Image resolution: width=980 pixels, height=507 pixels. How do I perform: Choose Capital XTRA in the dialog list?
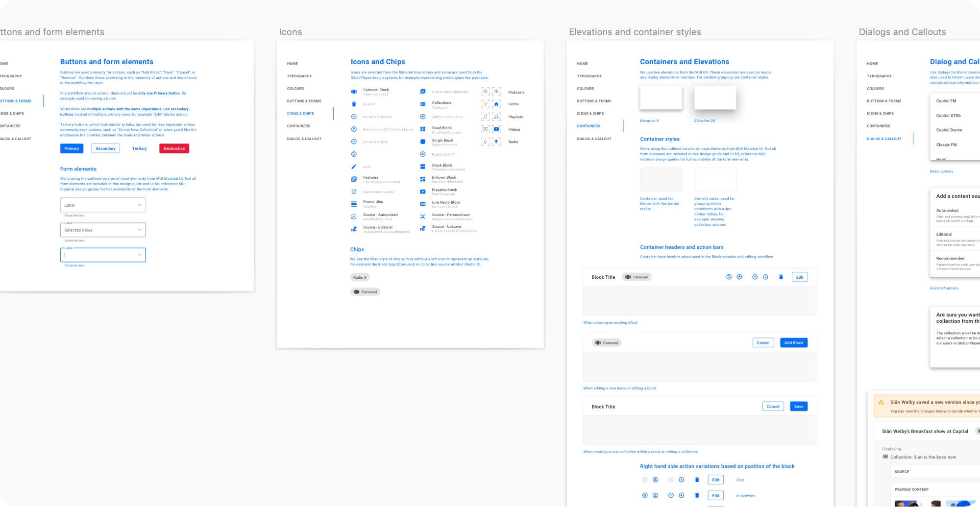point(949,116)
